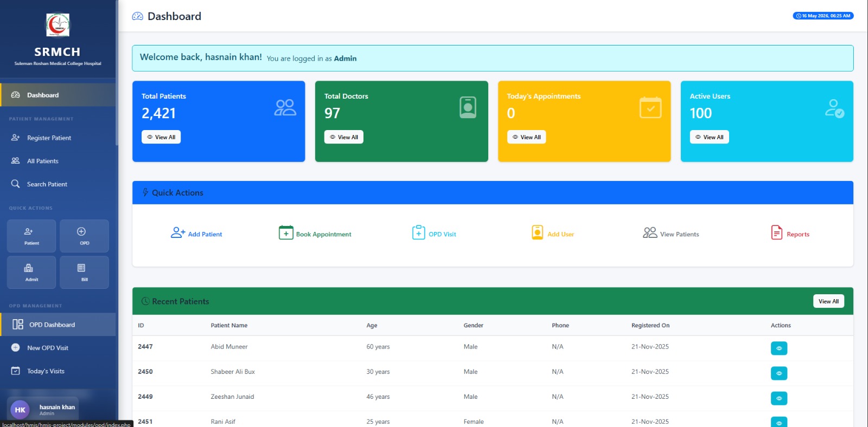Click the 2,421 total patients count
868x427 pixels.
158,113
